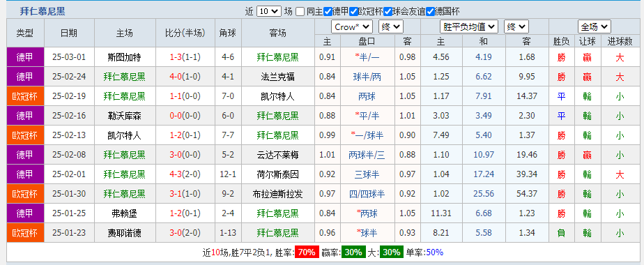Click 费耶诺德 home team name
Viewport: 644px width, 265px height.
(x=125, y=233)
